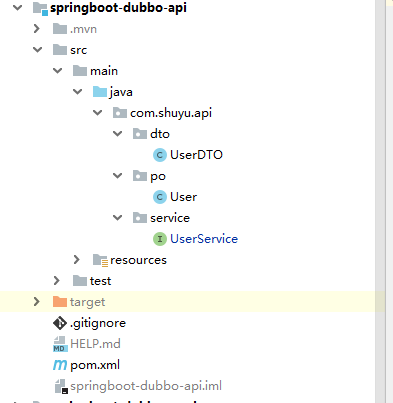Click the UserDTO class icon
The image size is (393, 403).
(x=160, y=155)
